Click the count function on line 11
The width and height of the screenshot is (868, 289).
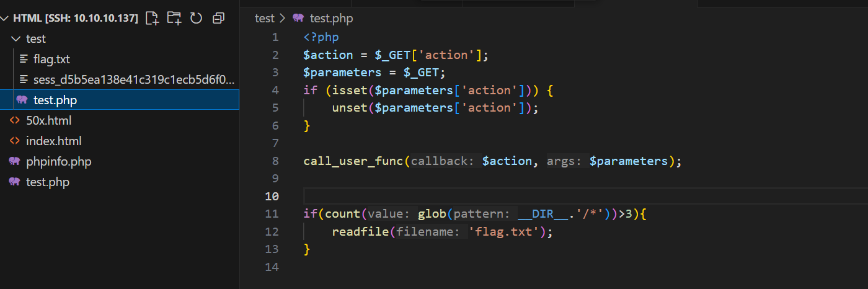tap(342, 214)
